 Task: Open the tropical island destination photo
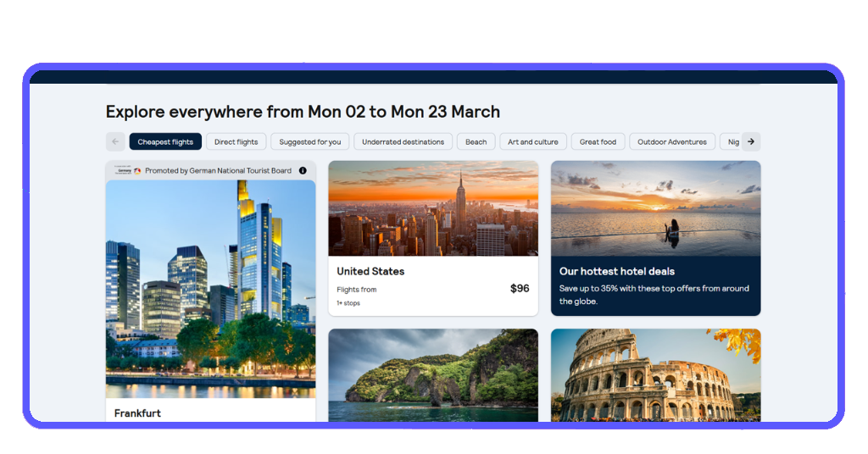(433, 375)
